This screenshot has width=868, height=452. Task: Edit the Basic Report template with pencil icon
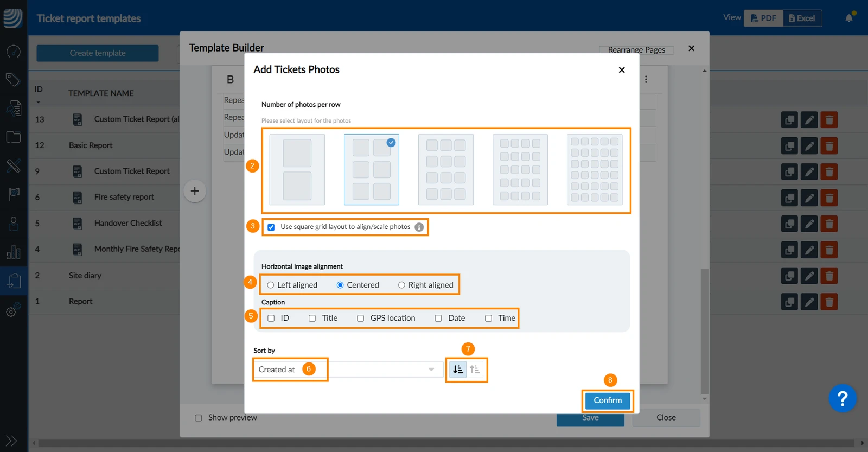[809, 146]
